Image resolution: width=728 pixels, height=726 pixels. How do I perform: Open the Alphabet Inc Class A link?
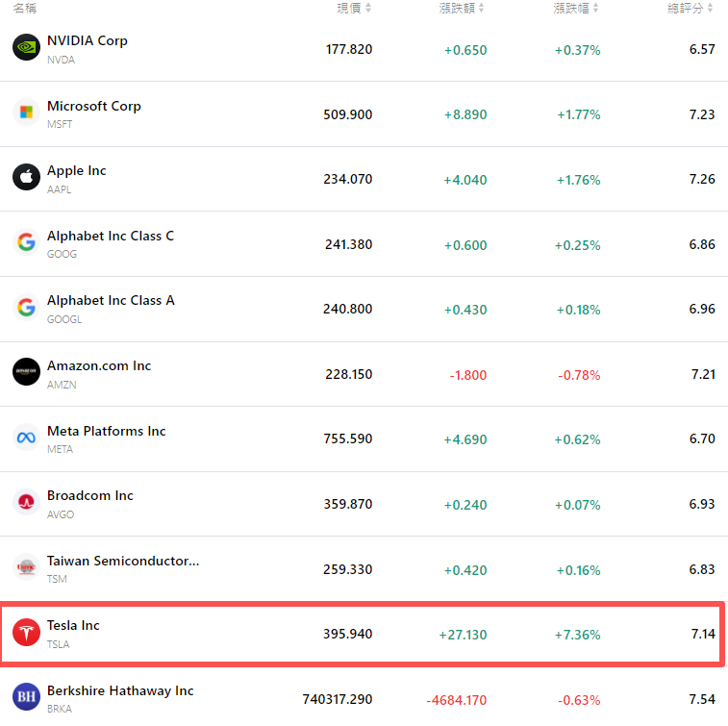tap(111, 300)
